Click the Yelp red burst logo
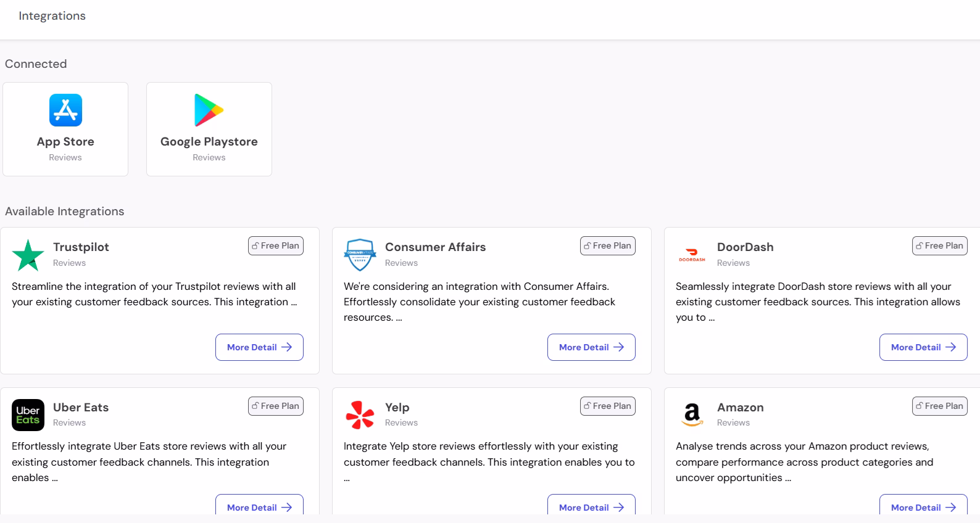The width and height of the screenshot is (980, 523). (360, 415)
